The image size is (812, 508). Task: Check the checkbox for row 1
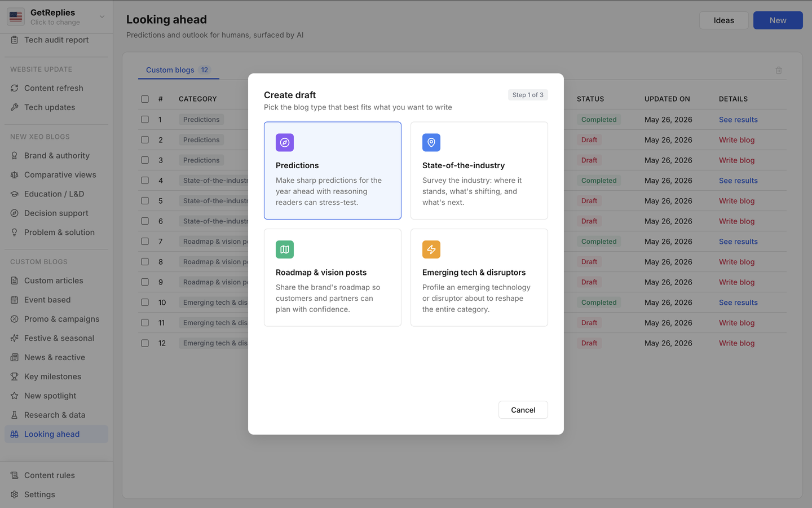tap(145, 120)
